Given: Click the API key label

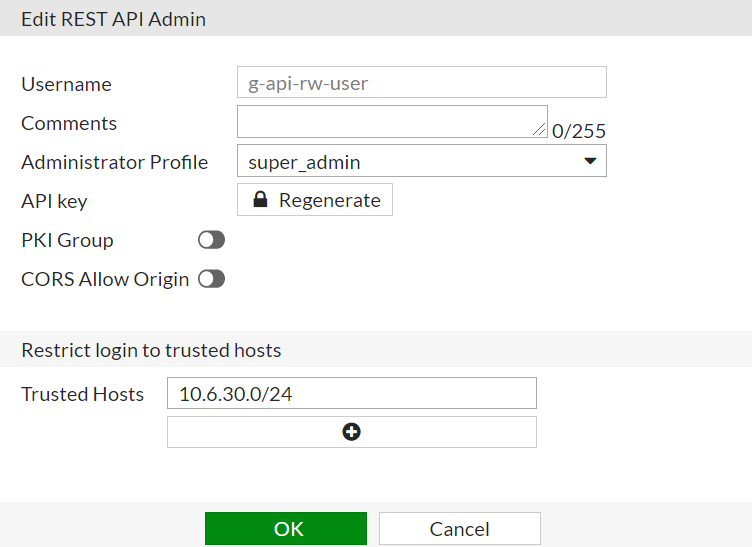Looking at the screenshot, I should click(x=54, y=201).
